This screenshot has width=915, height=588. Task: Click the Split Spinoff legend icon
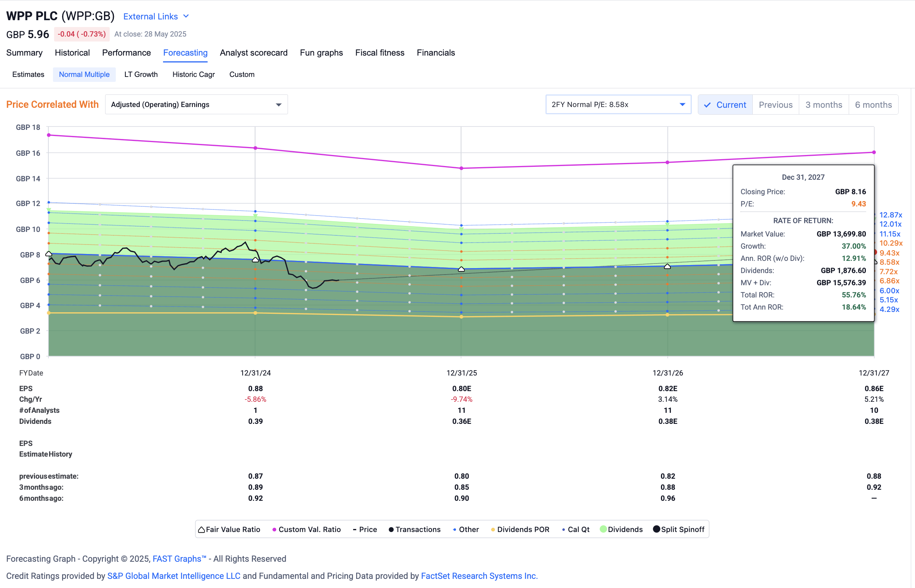pos(656,530)
